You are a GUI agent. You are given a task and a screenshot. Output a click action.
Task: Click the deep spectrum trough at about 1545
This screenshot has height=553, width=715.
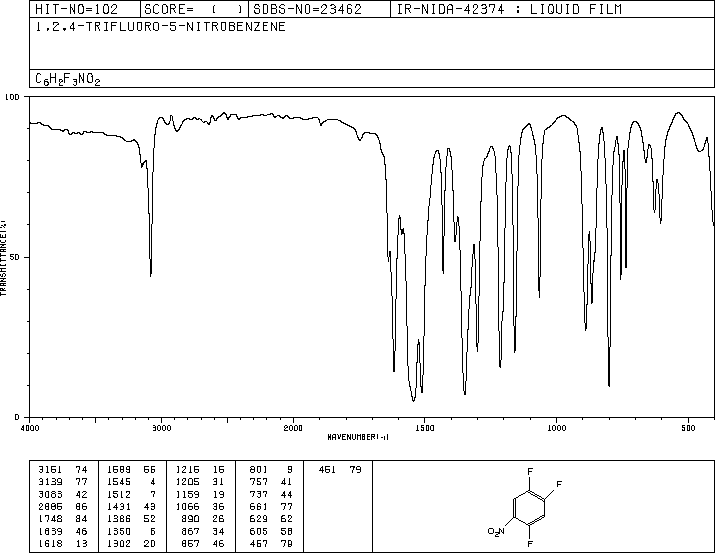coord(414,400)
